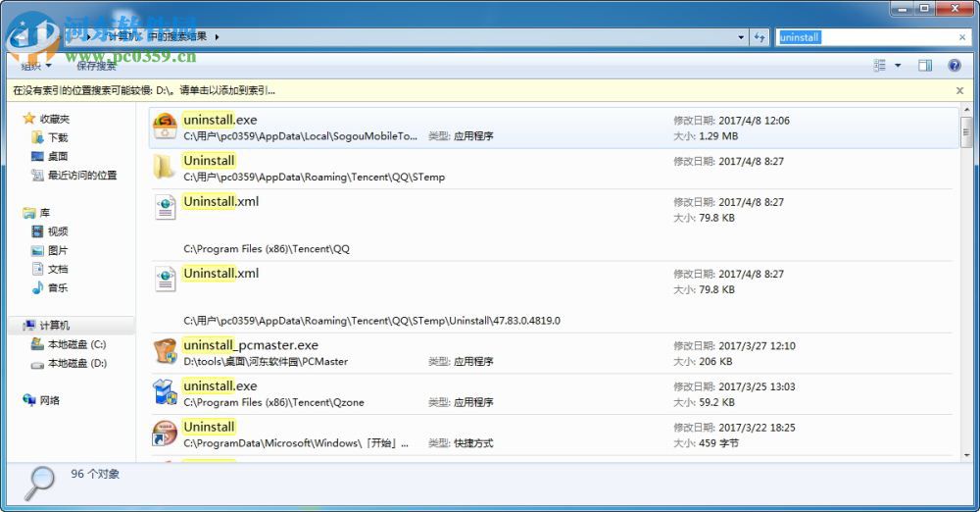Select 图片 under Libraries
This screenshot has height=512, width=980.
click(x=58, y=250)
